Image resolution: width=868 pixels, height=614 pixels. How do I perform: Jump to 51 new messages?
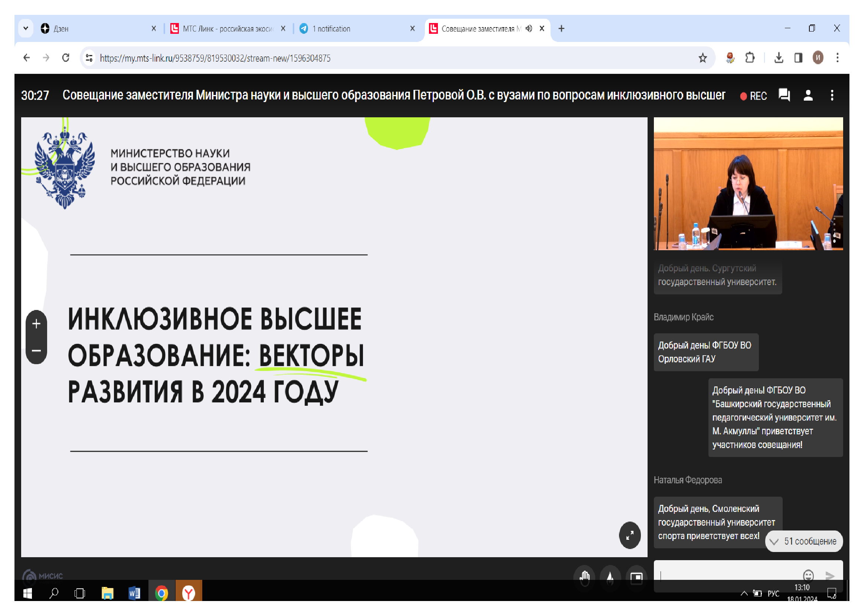pos(804,541)
